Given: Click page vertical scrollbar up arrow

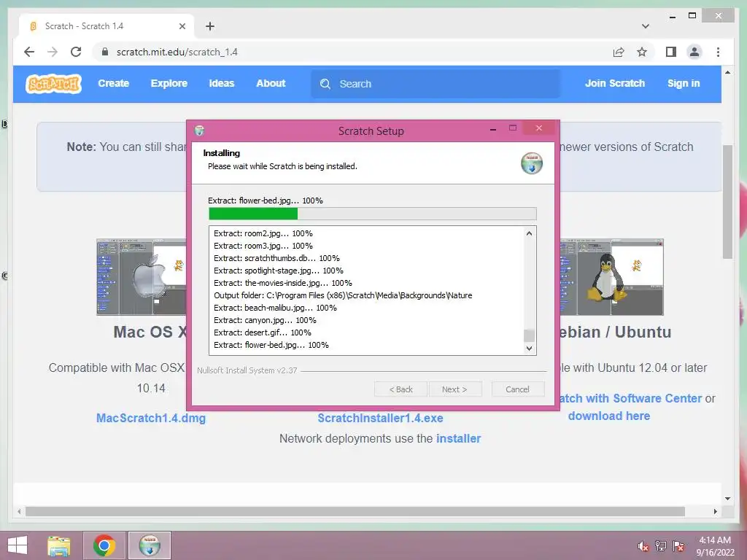Looking at the screenshot, I should click(x=727, y=72).
